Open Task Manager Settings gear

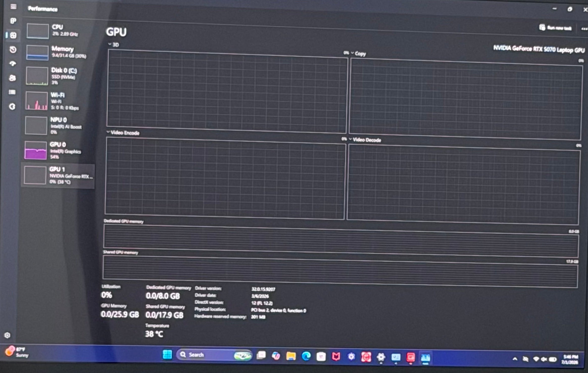[7, 335]
